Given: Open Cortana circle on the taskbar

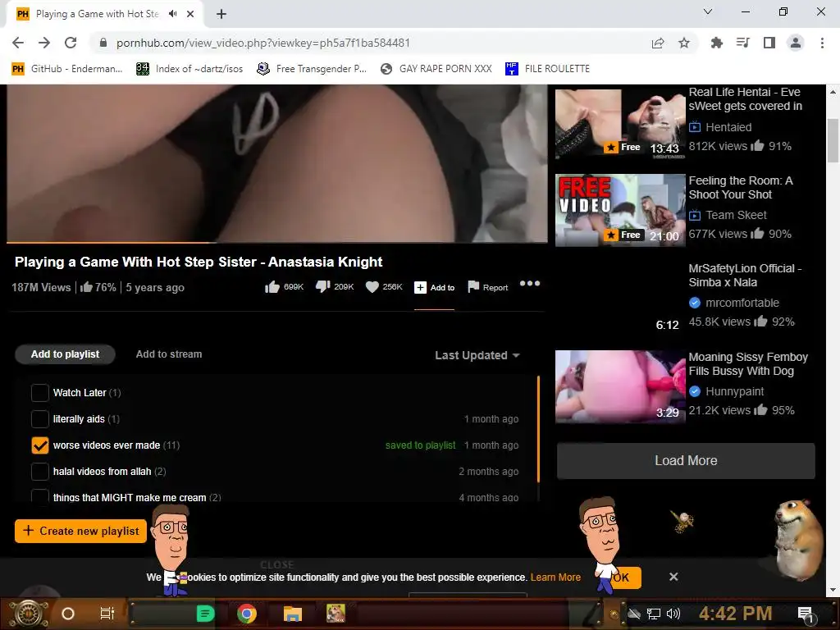Looking at the screenshot, I should 68,614.
